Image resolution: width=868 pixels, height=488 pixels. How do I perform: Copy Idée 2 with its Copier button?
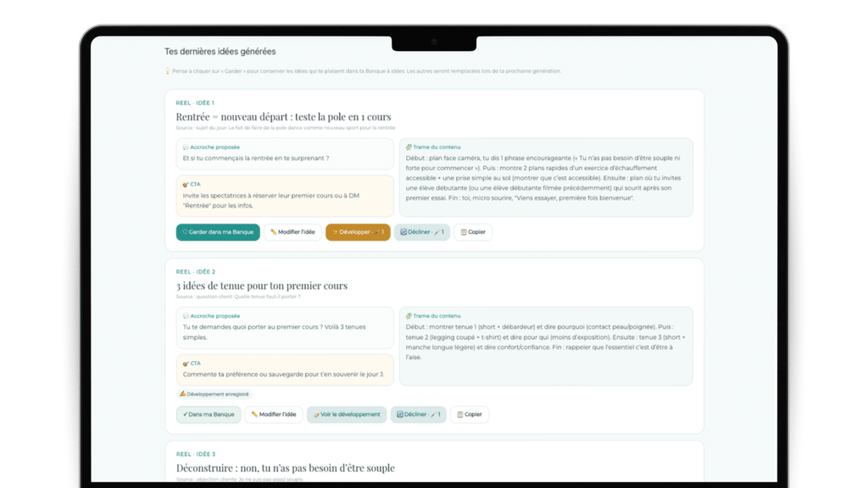(x=470, y=414)
